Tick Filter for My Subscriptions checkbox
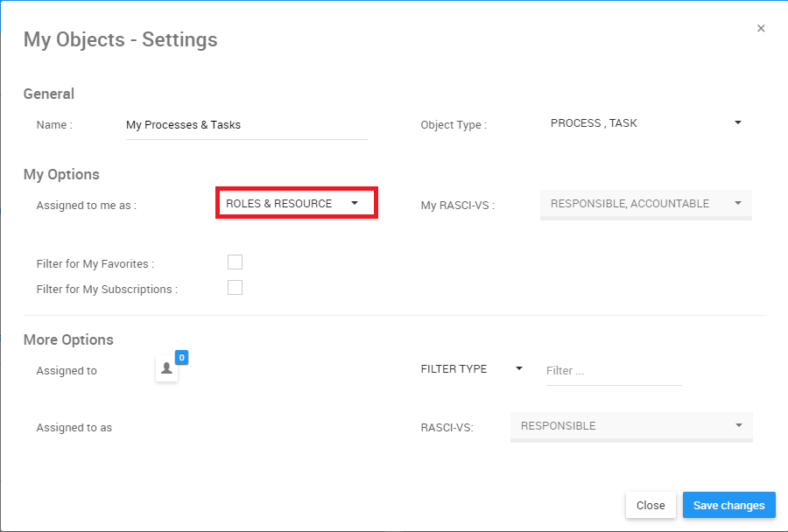Screen dimensions: 788x532 (x=235, y=288)
